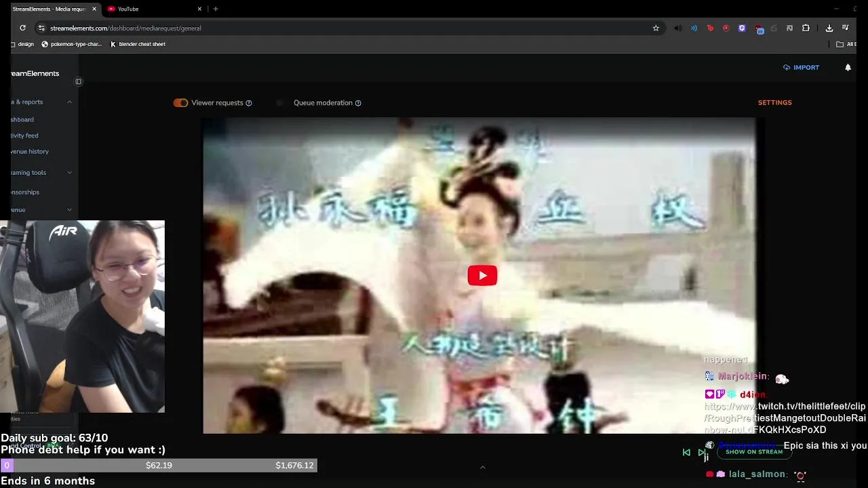Skip to next media track
Viewport: 868px width, 488px height.
click(x=702, y=452)
